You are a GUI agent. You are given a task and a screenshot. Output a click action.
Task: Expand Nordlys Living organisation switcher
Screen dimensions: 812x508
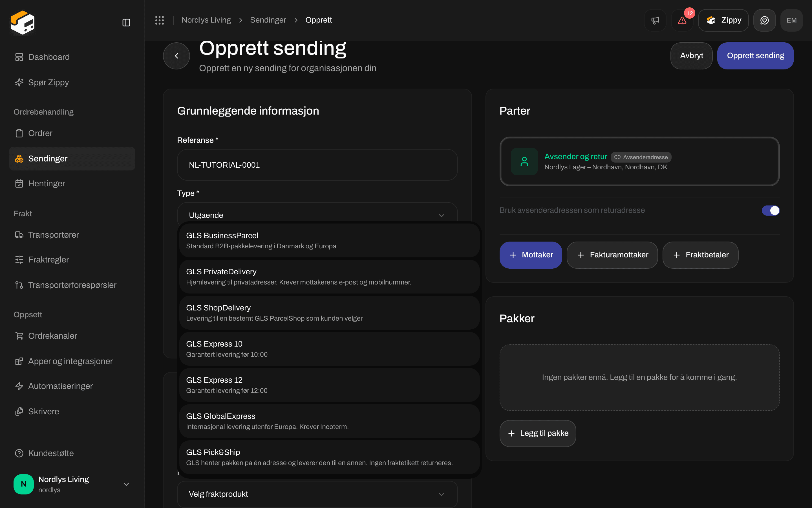[x=72, y=484]
